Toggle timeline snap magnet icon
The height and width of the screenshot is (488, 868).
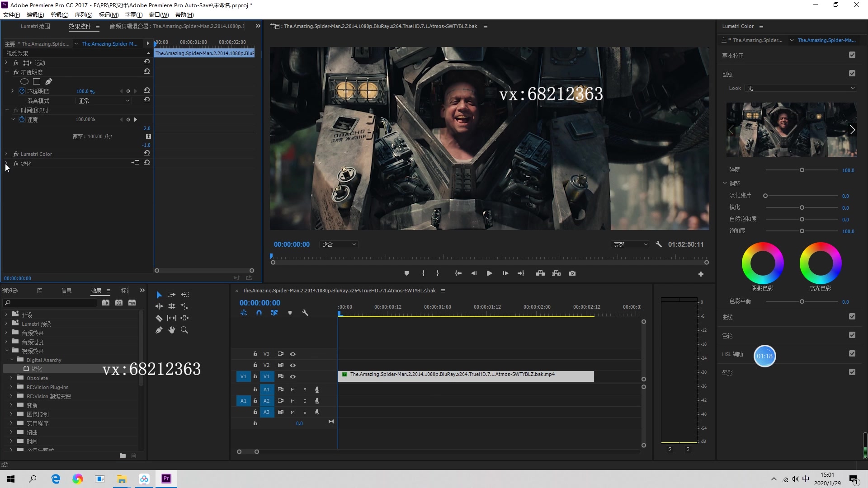tap(259, 313)
